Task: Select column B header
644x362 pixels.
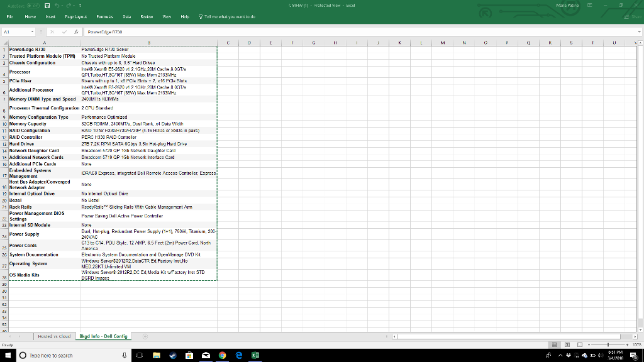Action: point(149,43)
